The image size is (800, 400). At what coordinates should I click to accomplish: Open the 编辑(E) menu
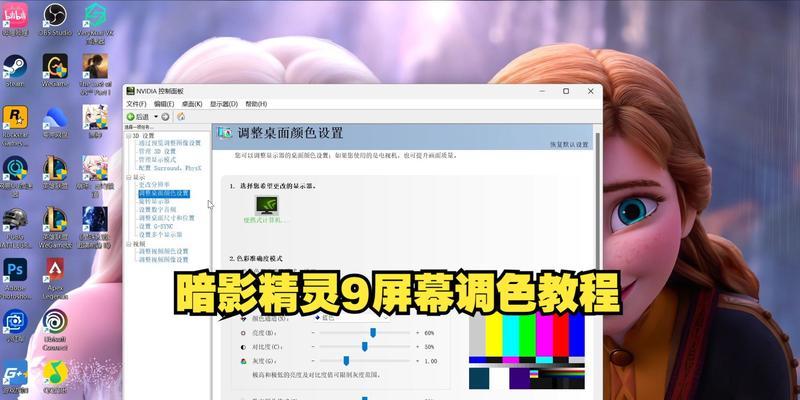point(164,104)
